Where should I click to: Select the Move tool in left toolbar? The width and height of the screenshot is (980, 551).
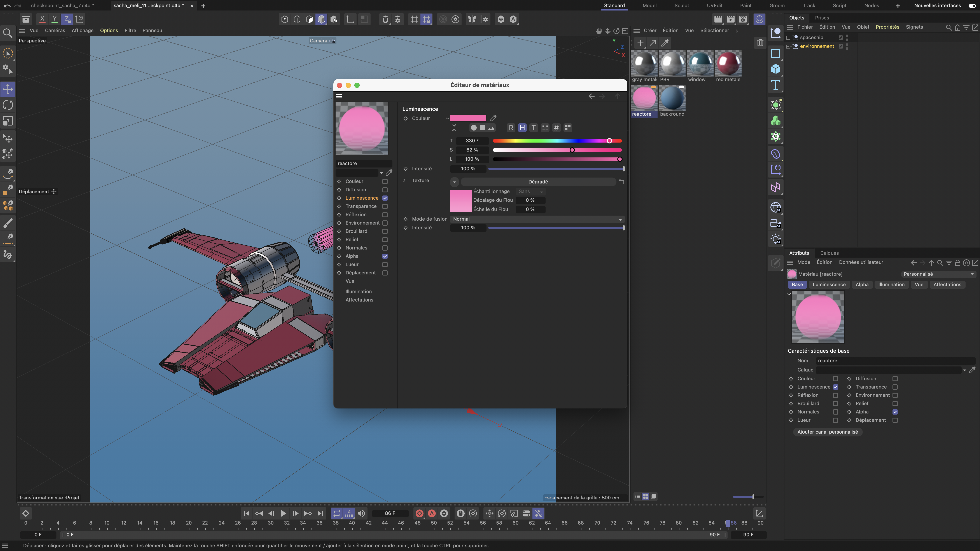[x=8, y=89]
